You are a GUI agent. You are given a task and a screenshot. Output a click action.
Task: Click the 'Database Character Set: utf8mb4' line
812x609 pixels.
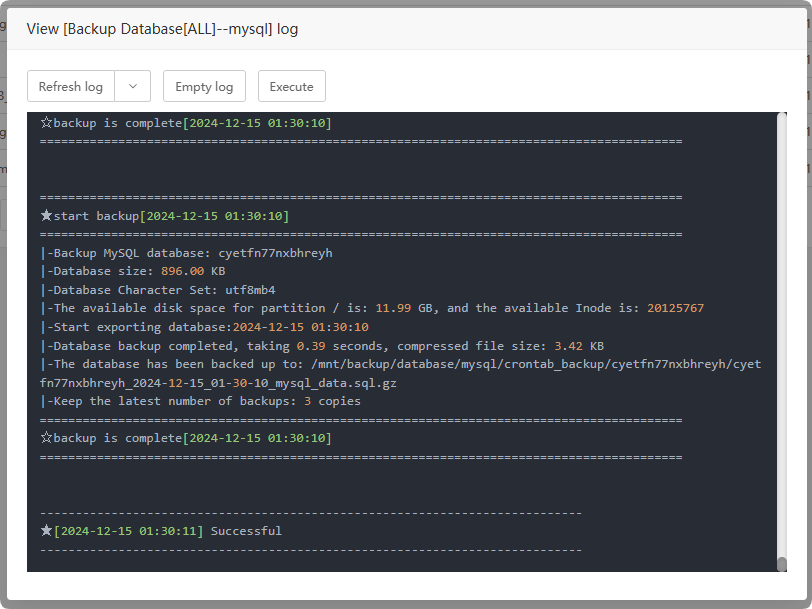point(158,290)
